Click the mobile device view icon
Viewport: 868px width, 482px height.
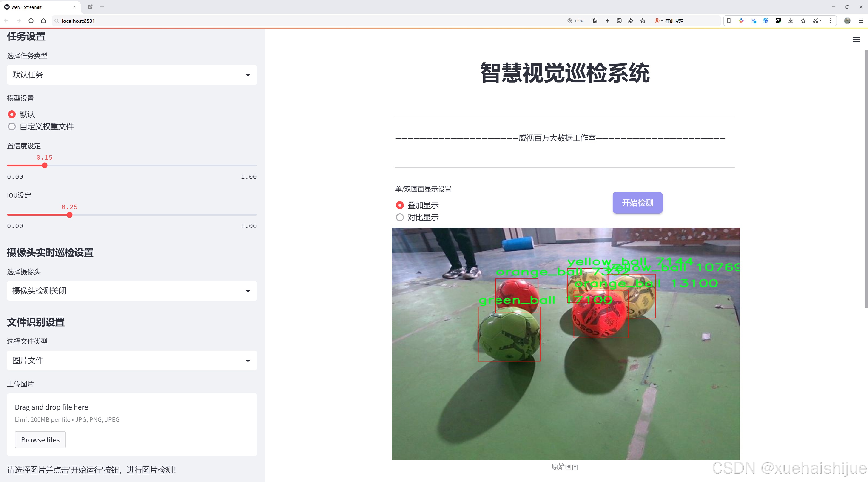[x=729, y=20]
